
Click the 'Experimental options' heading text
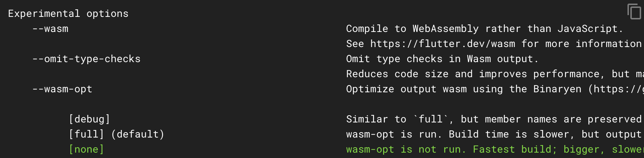click(68, 14)
